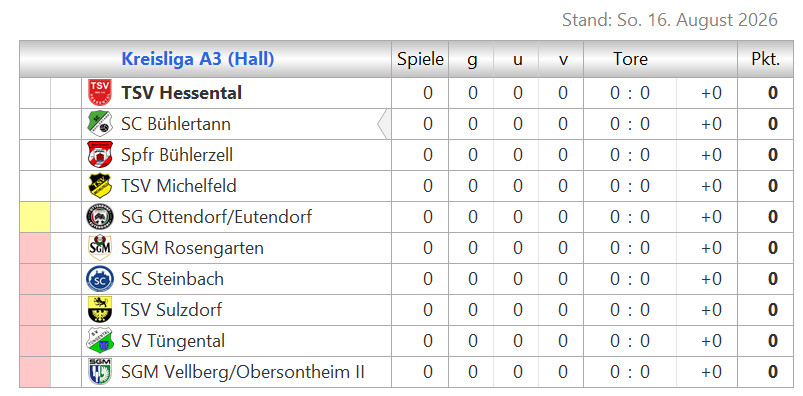Click the SC Steinbach blue round logo
This screenshot has height=396, width=803.
(99, 279)
